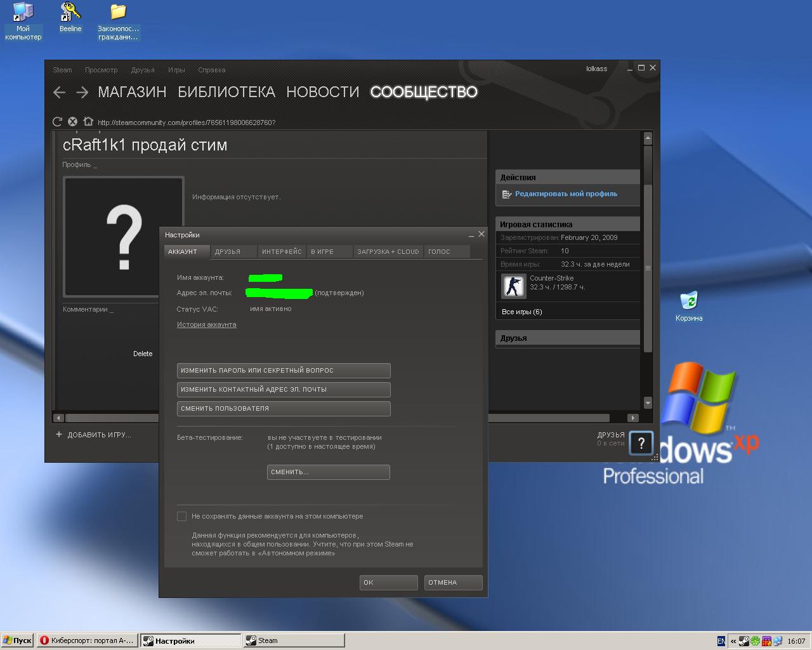Toggle 'Не сохранять данные аккаунта' checkbox

pyautogui.click(x=181, y=517)
